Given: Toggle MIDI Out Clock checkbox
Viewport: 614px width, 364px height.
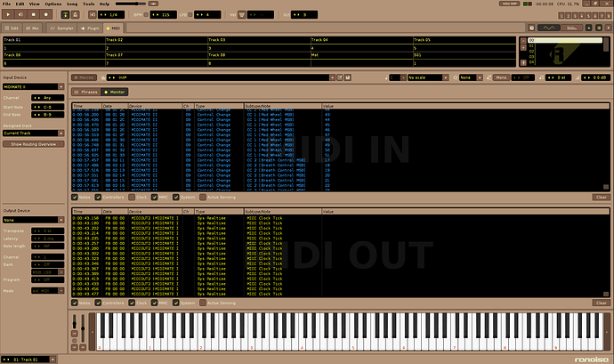Looking at the screenshot, I should 132,303.
